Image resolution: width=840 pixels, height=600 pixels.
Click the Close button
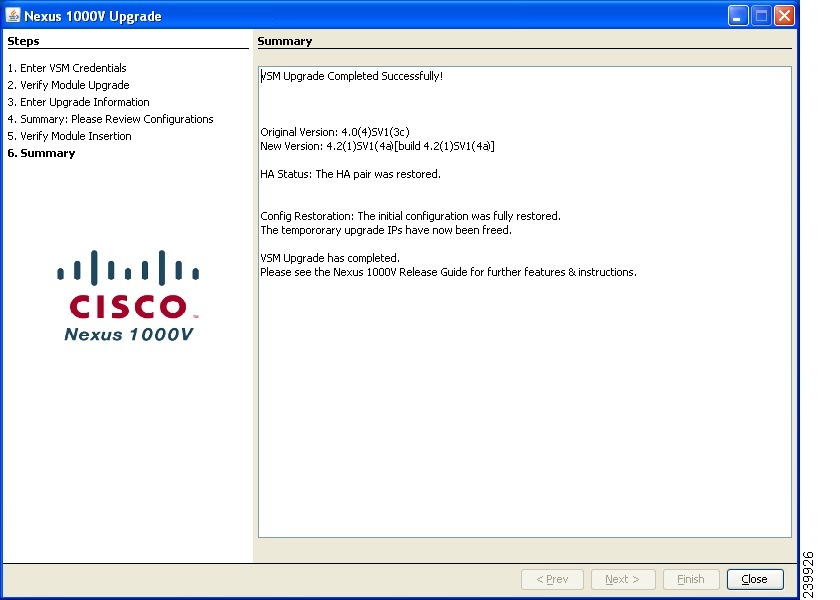[x=755, y=579]
